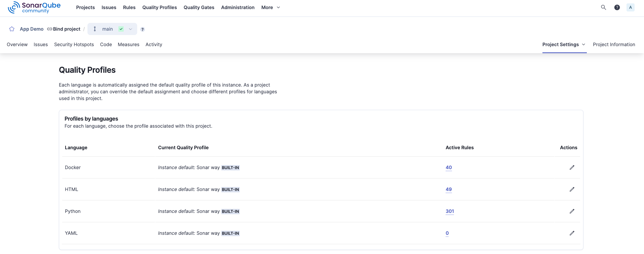This screenshot has width=644, height=254.
Task: Click the SonarQube community logo
Action: click(x=34, y=7)
